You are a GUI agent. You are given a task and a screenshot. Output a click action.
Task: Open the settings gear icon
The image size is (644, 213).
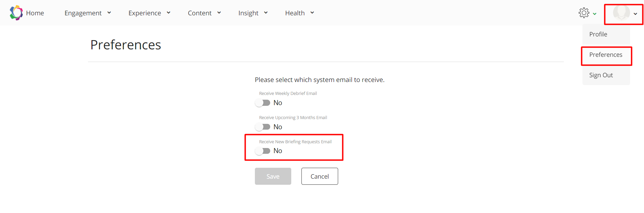coord(584,13)
